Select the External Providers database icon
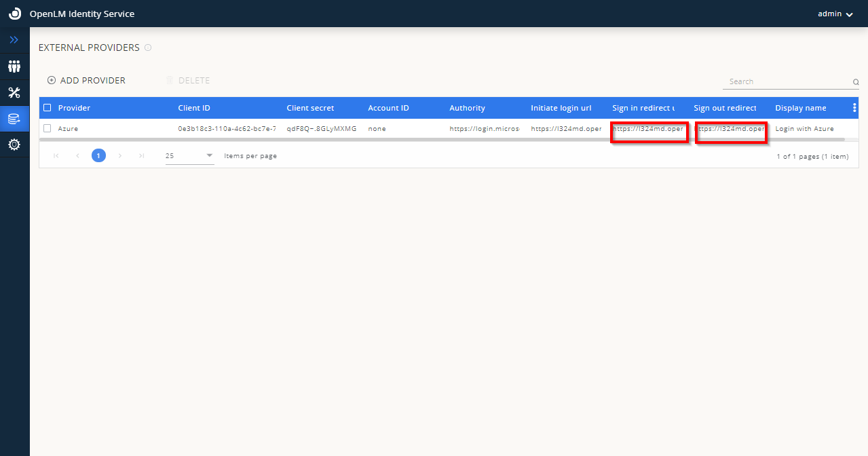Image resolution: width=868 pixels, height=456 pixels. pyautogui.click(x=14, y=119)
